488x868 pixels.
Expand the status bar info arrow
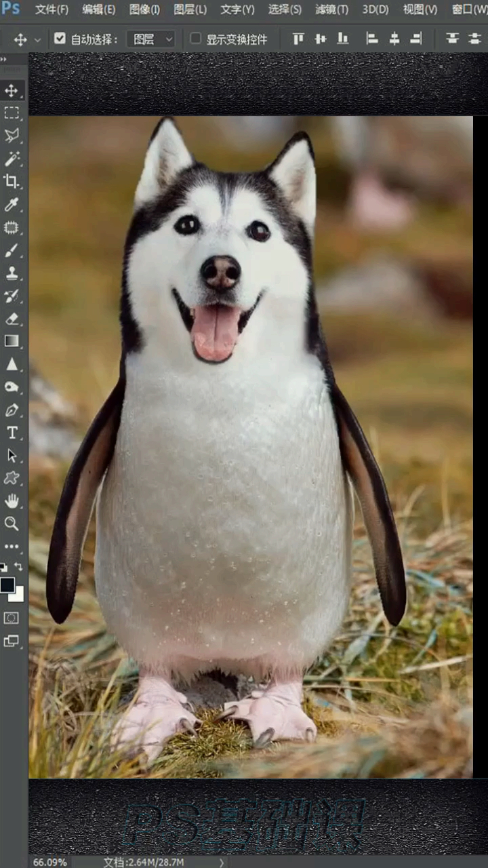(222, 862)
